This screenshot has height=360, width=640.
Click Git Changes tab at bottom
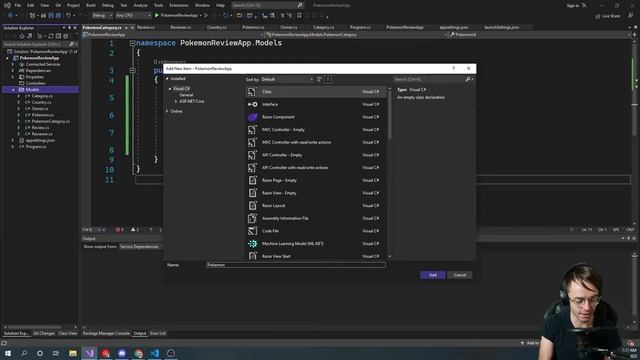point(44,333)
